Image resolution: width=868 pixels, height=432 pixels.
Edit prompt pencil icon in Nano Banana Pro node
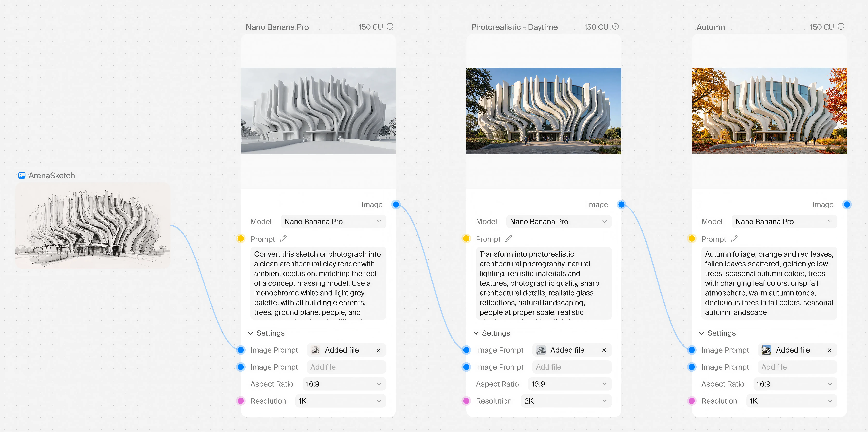point(283,239)
